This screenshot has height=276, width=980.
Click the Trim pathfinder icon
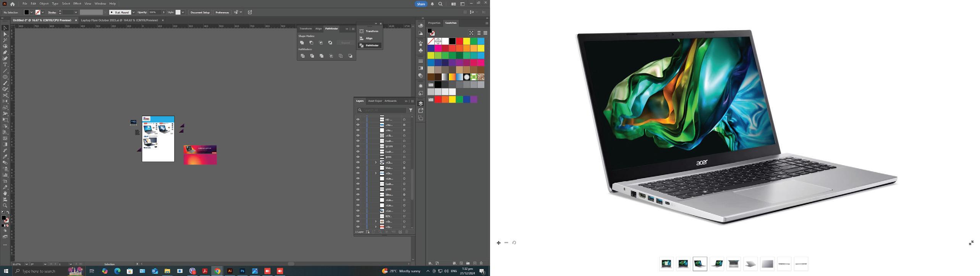pos(312,56)
